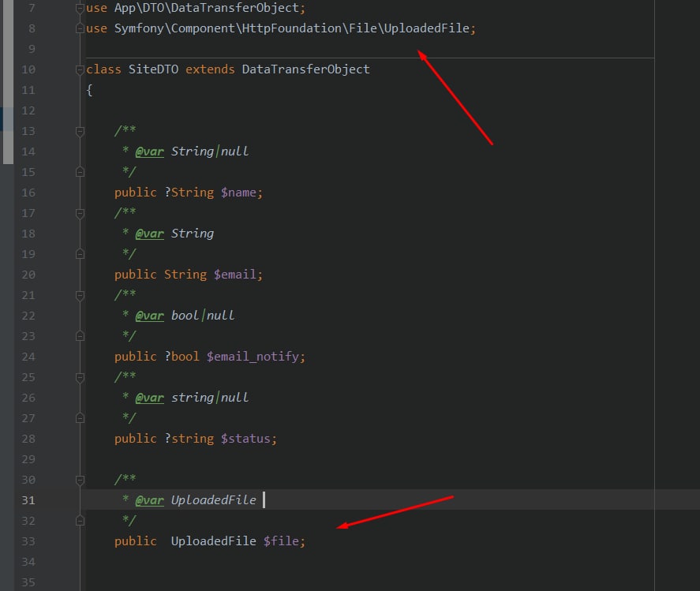This screenshot has height=591, width=700.
Task: Click line number 31 in gutter
Action: coord(28,500)
